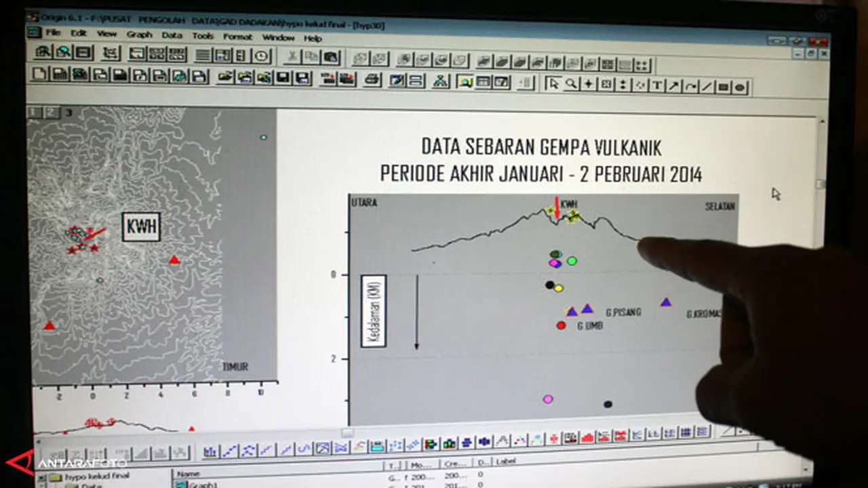
Task: Open the Graph menu
Action: coord(139,34)
